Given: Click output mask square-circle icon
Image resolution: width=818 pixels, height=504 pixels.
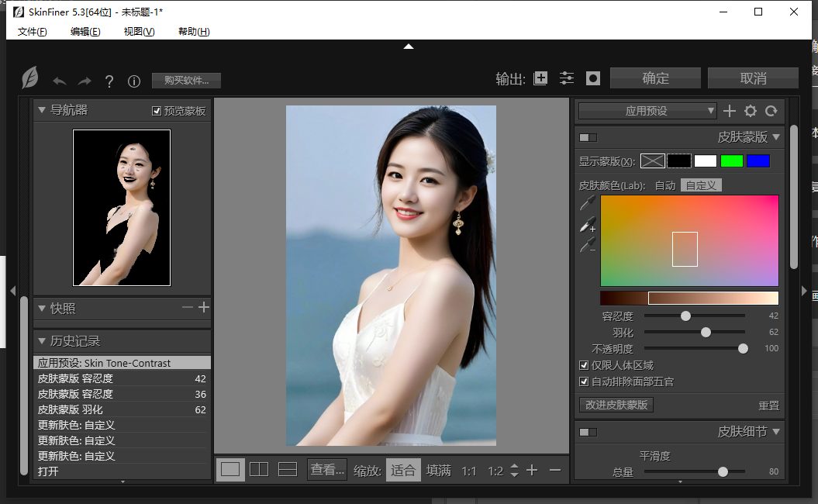Looking at the screenshot, I should pos(593,78).
